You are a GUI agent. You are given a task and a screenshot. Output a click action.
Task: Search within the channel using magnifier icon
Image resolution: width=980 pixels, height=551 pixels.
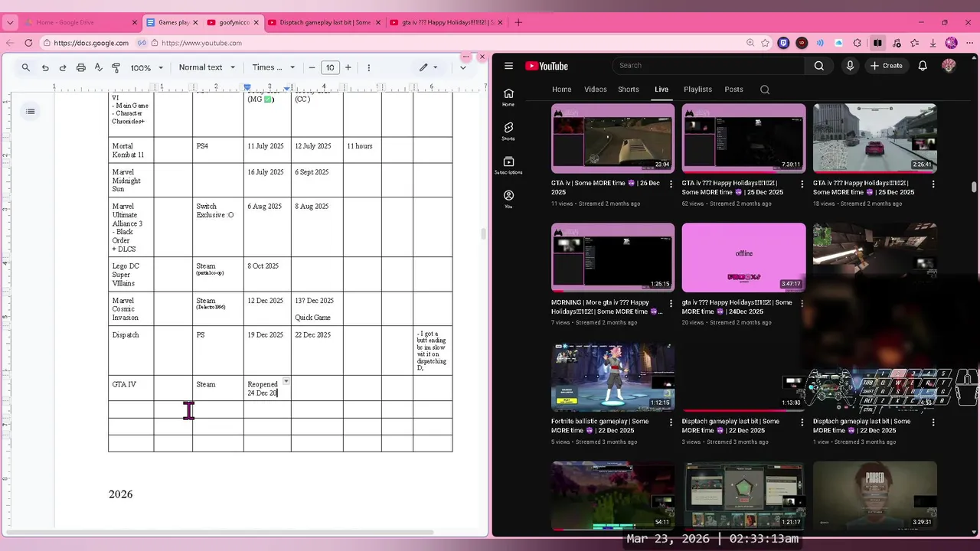(x=765, y=90)
